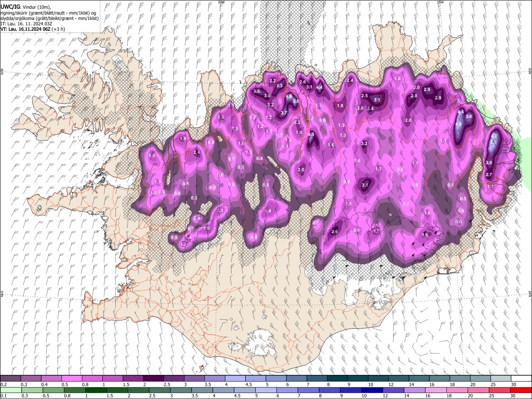The width and height of the screenshot is (532, 399).
Task: Select the grey-purple 0.2–0.3 snow legend swatch
Action: point(10,379)
